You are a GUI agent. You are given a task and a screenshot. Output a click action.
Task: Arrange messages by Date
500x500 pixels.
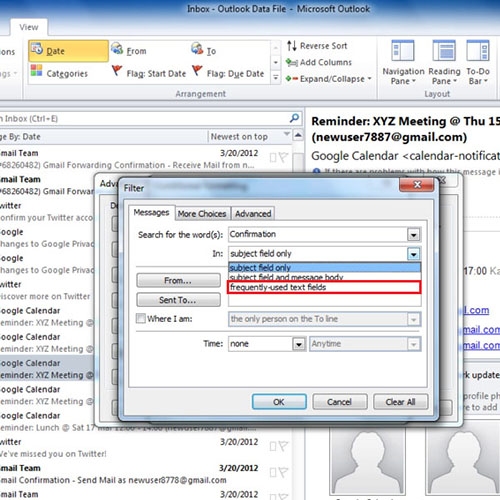68,51
